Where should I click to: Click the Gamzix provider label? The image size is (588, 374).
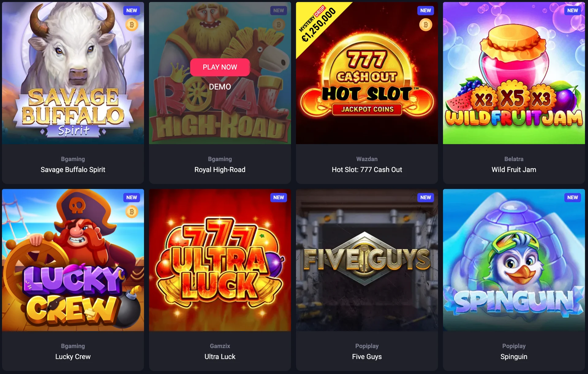coord(220,346)
